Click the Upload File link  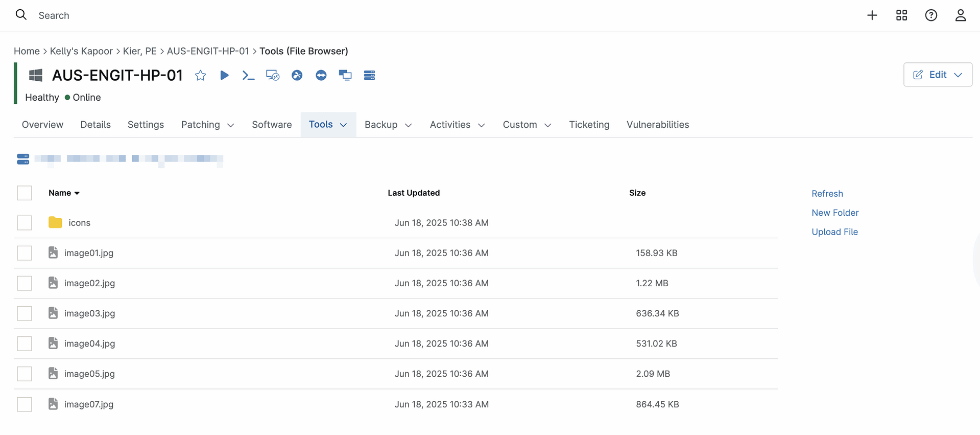click(x=834, y=232)
